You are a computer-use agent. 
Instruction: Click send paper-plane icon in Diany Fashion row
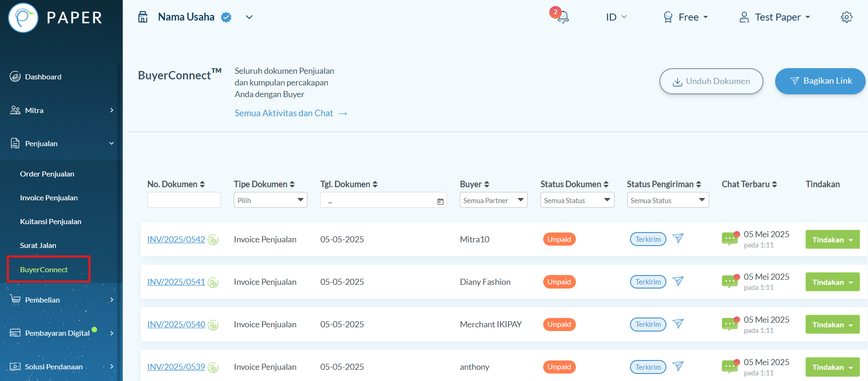(678, 281)
